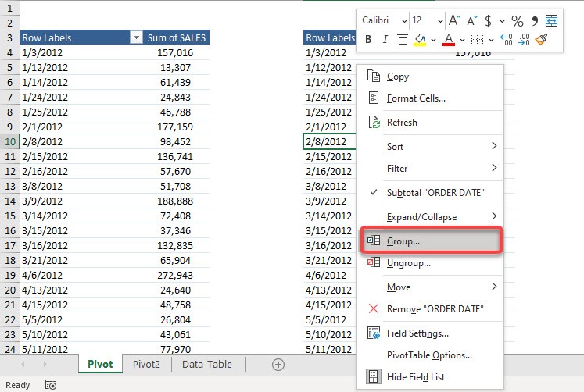Select cell with 157,016 sales value
Image resolution: width=584 pixels, height=392 pixels.
175,52
